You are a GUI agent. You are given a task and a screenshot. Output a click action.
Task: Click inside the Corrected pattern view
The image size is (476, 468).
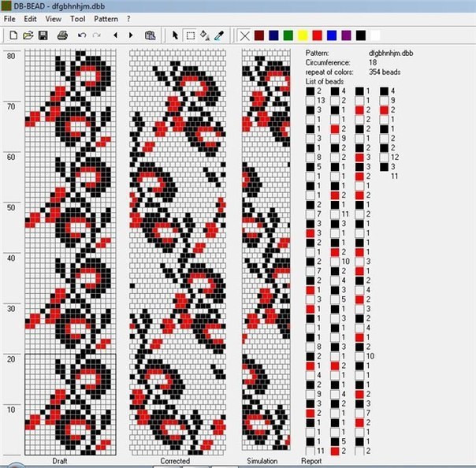click(x=177, y=252)
